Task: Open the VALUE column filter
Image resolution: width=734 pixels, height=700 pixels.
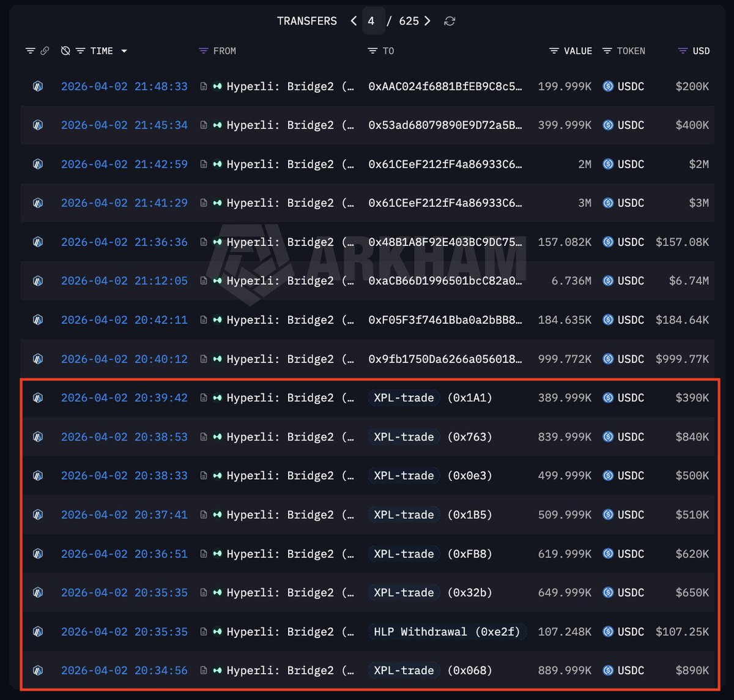Action: click(x=554, y=51)
